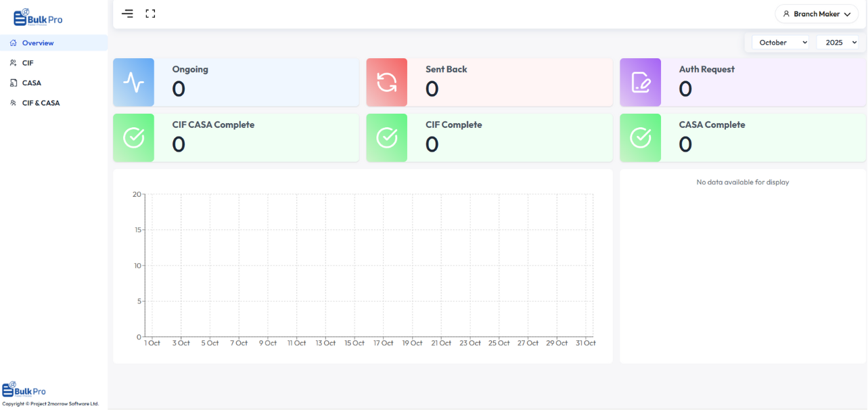
Task: Select Overview in the sidebar
Action: coord(38,43)
